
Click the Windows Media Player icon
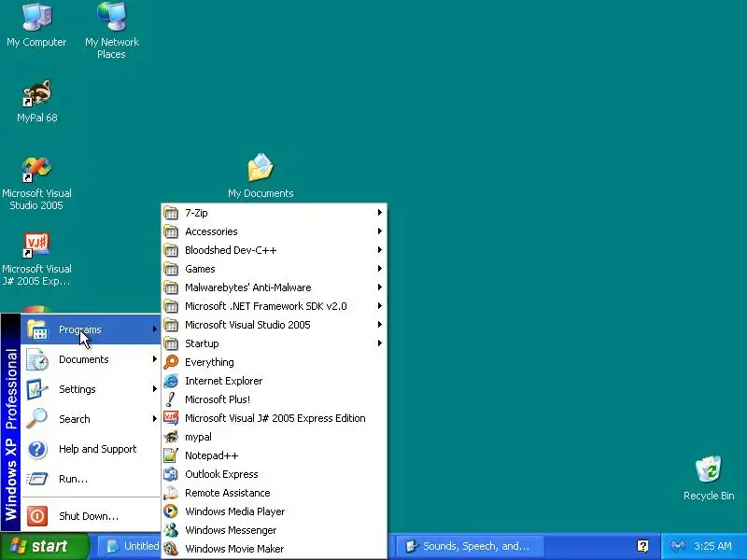pos(171,511)
